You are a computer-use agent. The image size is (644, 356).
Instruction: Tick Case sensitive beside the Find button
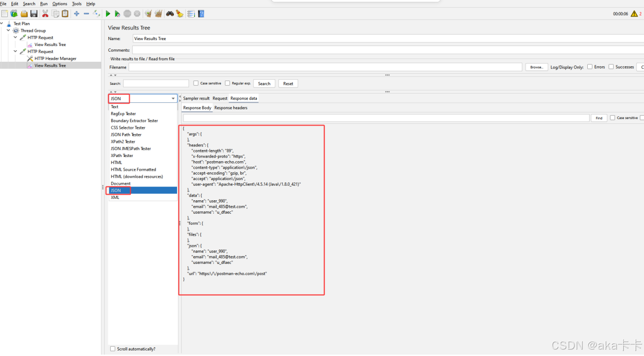tap(613, 118)
